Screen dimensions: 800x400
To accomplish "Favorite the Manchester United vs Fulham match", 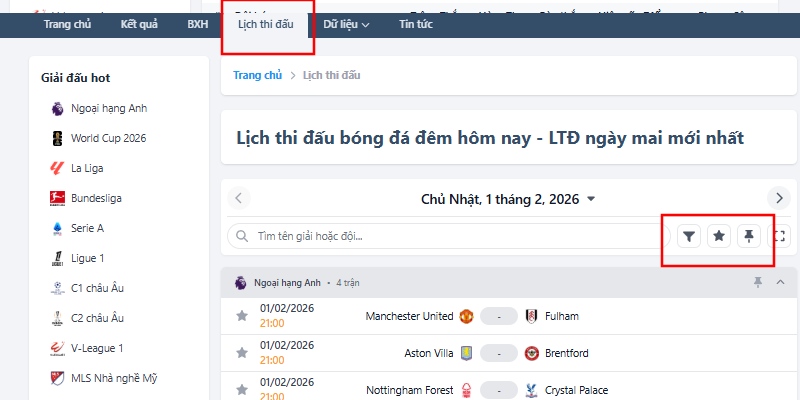I will (x=242, y=316).
